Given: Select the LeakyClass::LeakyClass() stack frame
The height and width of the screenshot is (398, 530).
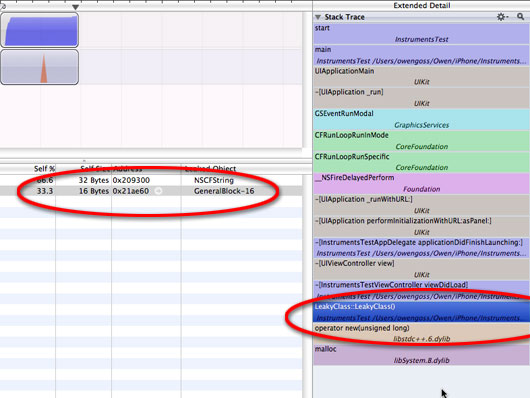Looking at the screenshot, I should click(x=421, y=312).
